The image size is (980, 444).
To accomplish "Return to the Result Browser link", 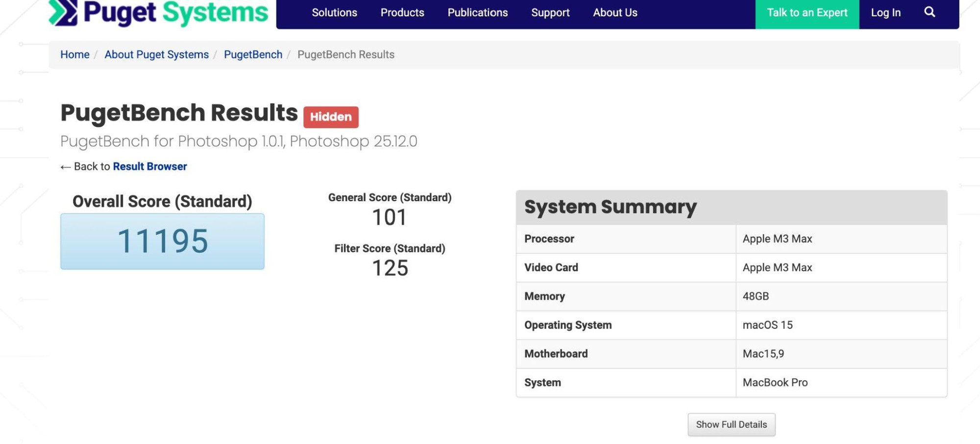I will pyautogui.click(x=149, y=166).
